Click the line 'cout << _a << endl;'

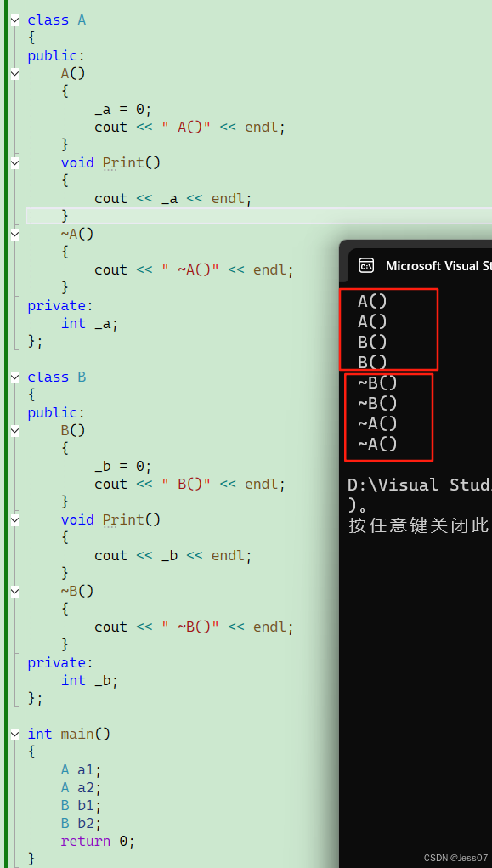pos(173,199)
